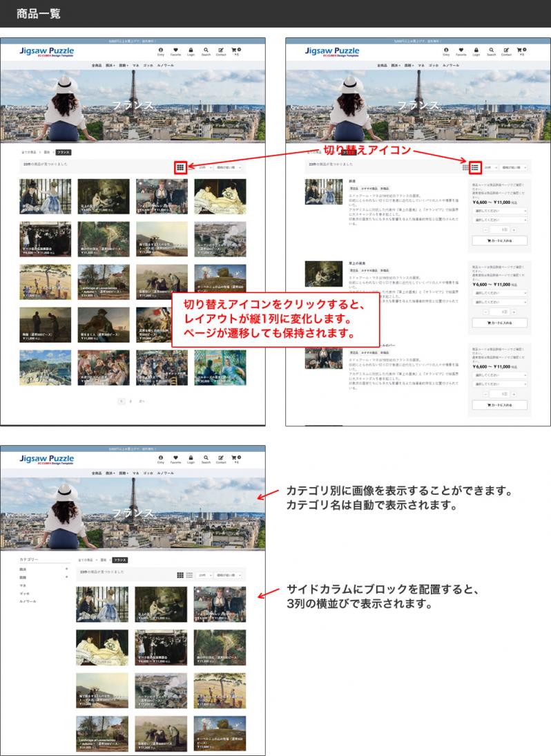Switch to grid view icon on list-layout page

[465, 167]
